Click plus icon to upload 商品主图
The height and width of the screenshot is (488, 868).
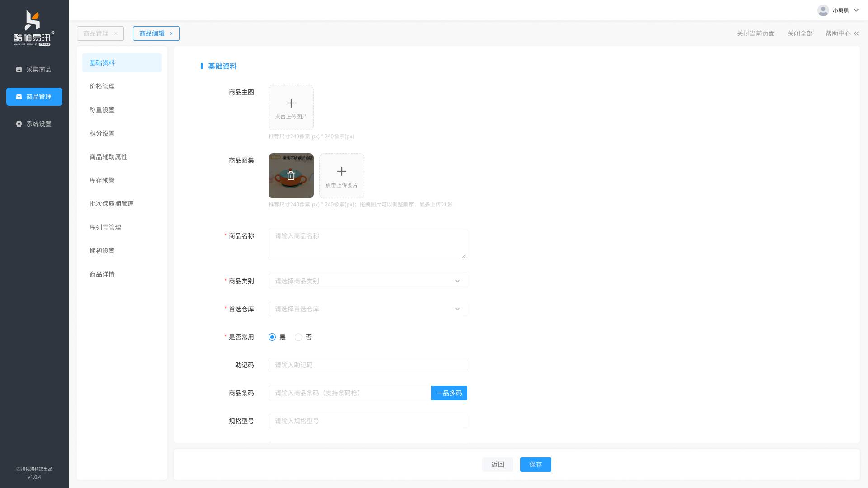coord(291,103)
